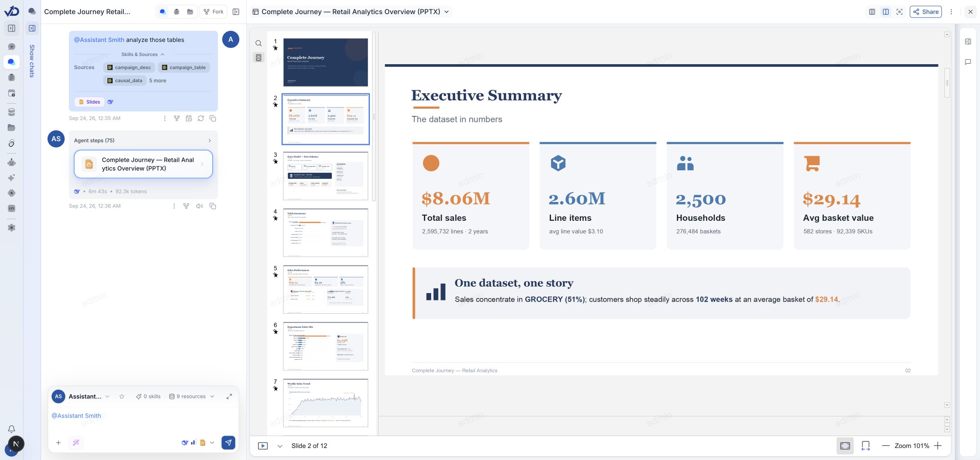Expand the chat input box
The image size is (980, 460).
[229, 396]
